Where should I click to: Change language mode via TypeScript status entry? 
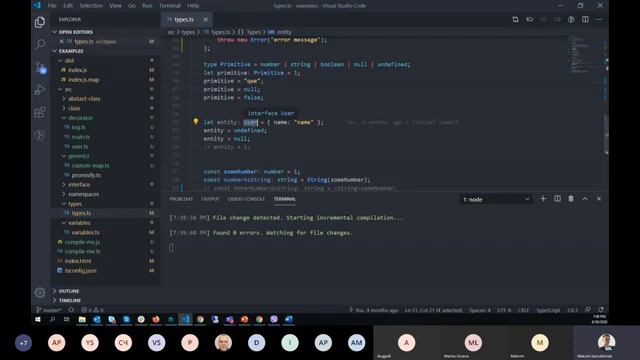coord(548,310)
